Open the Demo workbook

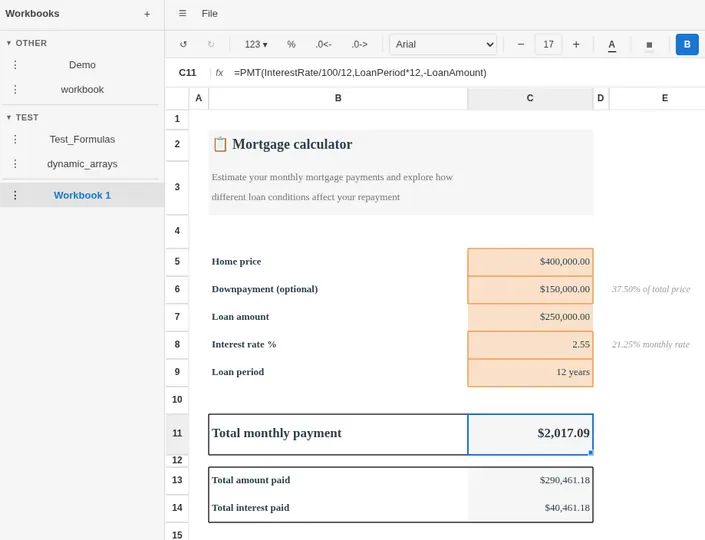point(82,65)
